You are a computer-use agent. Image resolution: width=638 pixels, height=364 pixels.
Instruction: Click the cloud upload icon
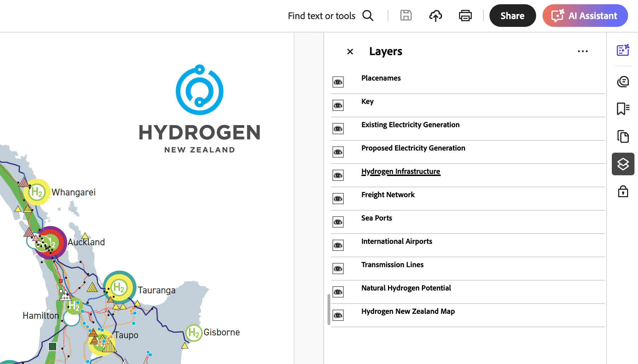click(x=436, y=16)
